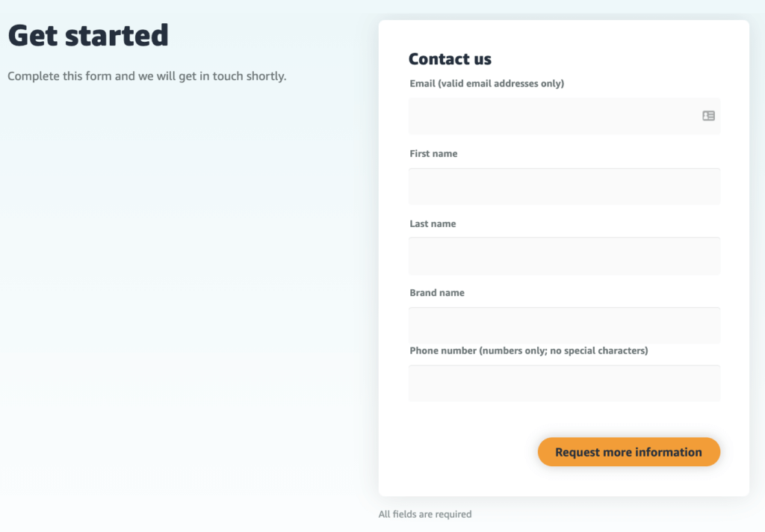
Task: Click the contact card icon in email field
Action: [707, 117]
